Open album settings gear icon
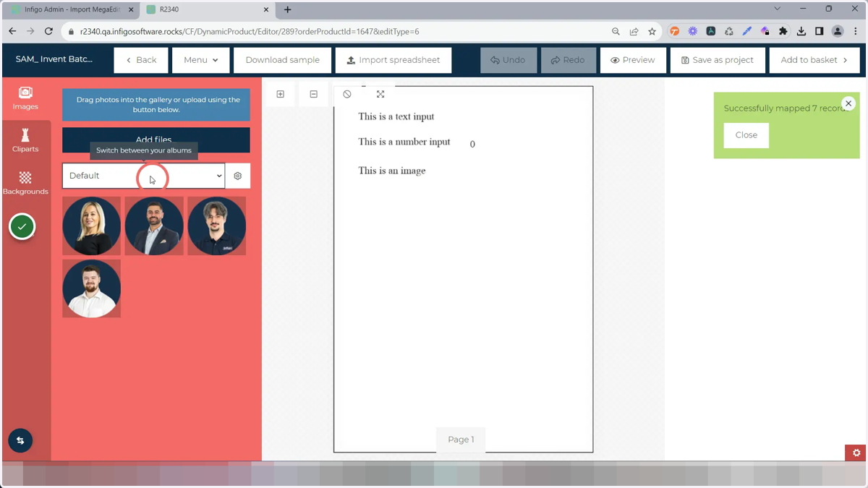The width and height of the screenshot is (868, 488). 238,176
